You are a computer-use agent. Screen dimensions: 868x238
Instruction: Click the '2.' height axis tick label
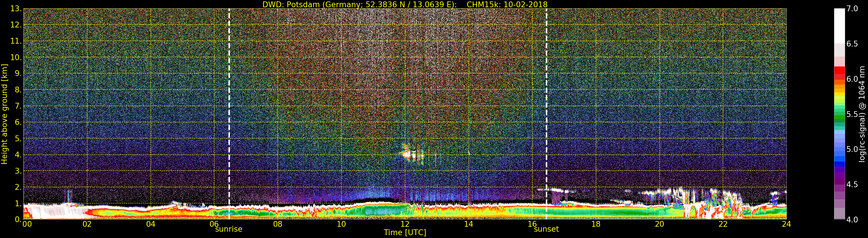18,187
